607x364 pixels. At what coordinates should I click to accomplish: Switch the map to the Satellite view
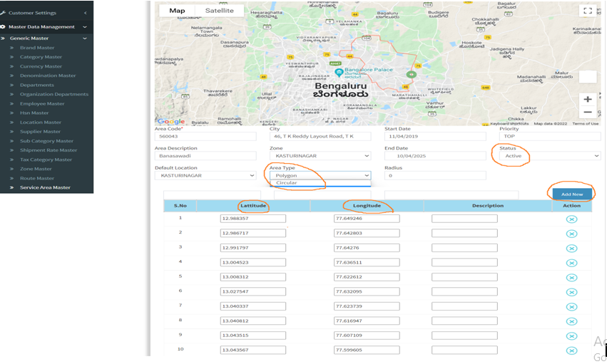pos(220,11)
